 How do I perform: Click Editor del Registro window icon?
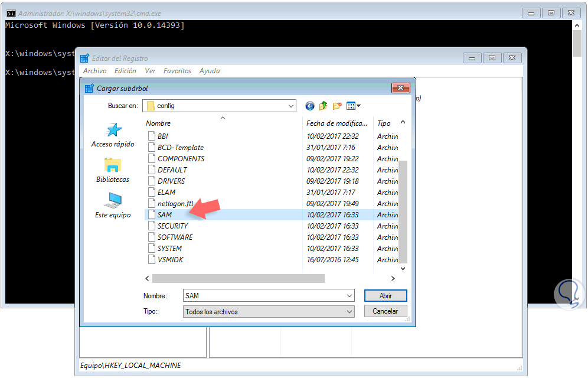(x=85, y=58)
